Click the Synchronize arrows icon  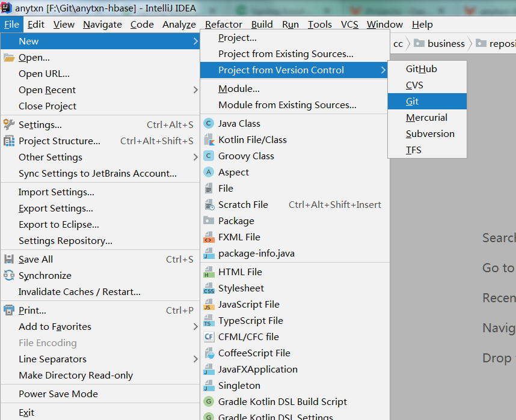9,275
